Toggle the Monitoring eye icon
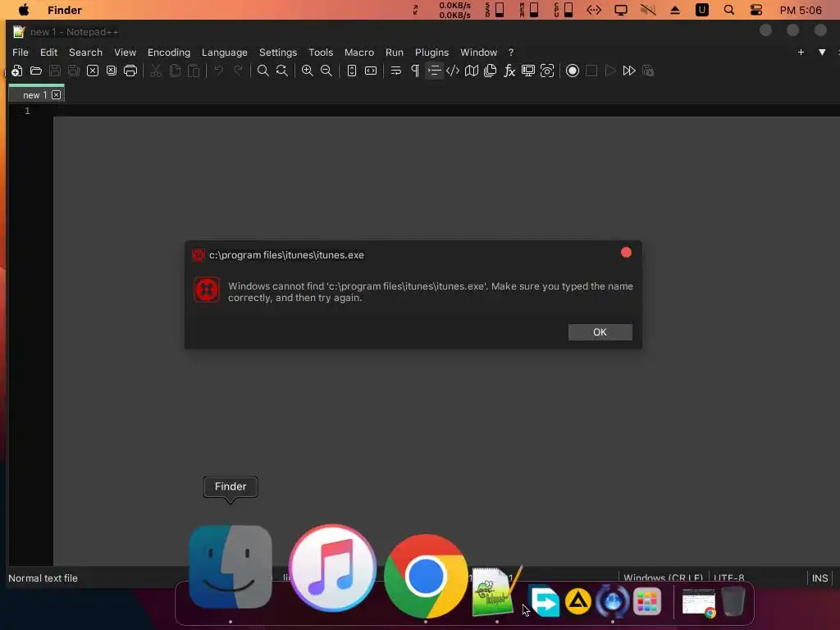 click(x=547, y=71)
